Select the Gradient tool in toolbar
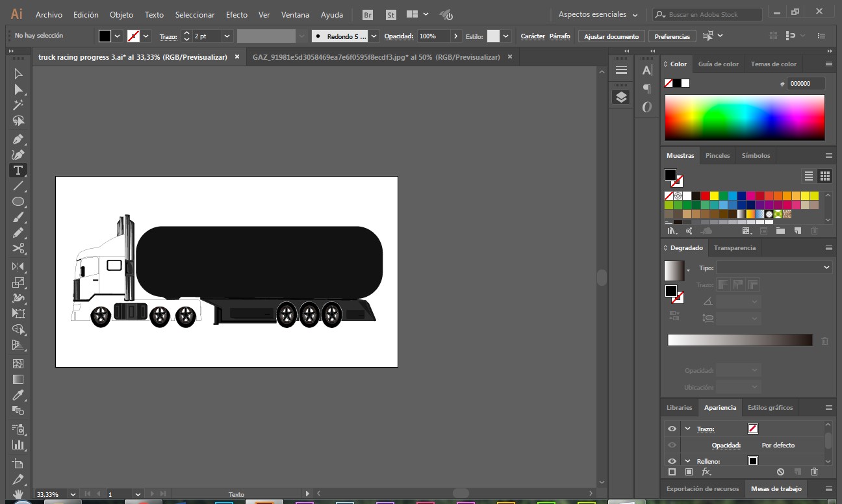Viewport: 842px width, 504px height. [18, 379]
